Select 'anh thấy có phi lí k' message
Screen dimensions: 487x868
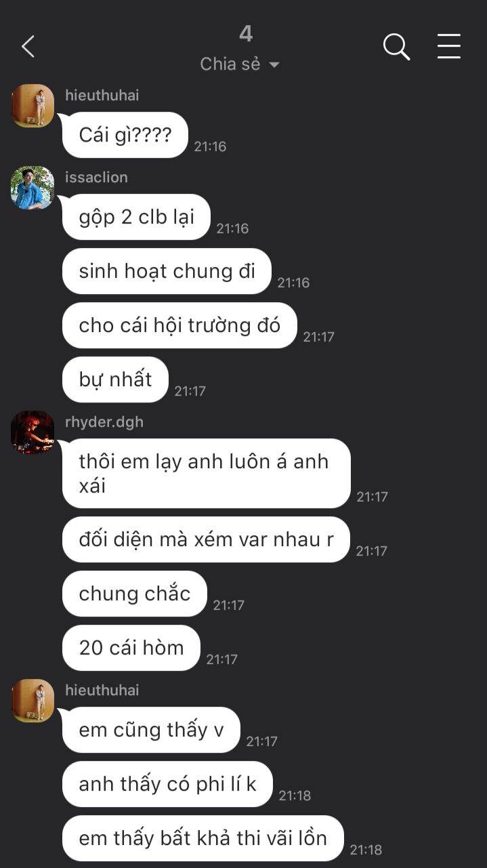pos(167,784)
